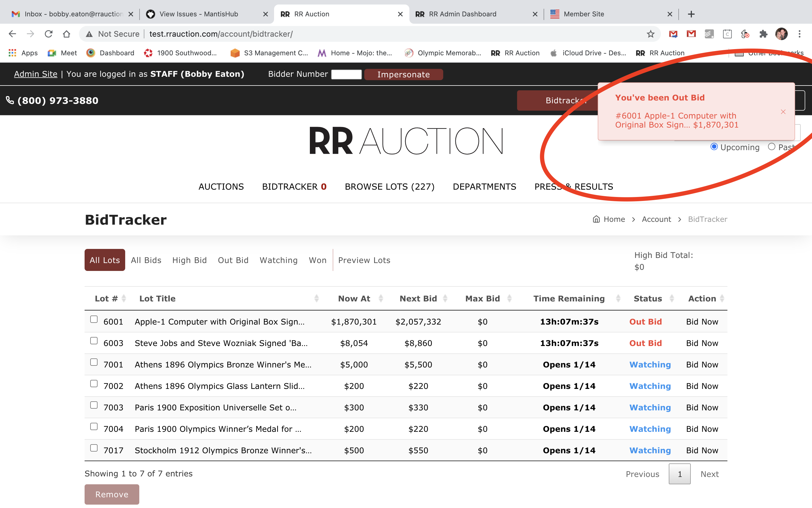The image size is (812, 508).
Task: Open the Apps grid bookmark
Action: (x=23, y=53)
